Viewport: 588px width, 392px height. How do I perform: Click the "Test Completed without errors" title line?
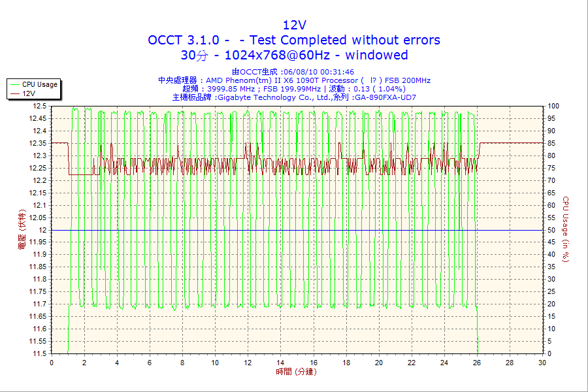click(294, 40)
